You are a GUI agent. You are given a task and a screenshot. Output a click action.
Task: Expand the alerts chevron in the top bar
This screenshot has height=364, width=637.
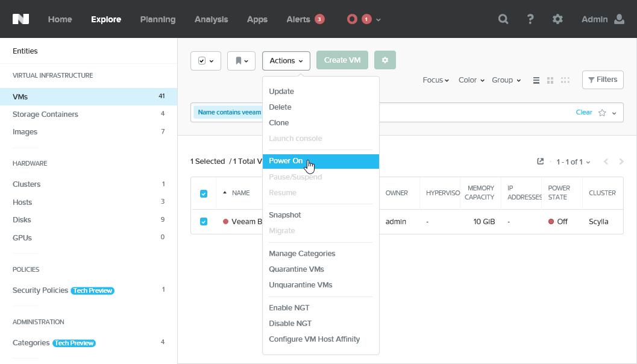pos(379,19)
